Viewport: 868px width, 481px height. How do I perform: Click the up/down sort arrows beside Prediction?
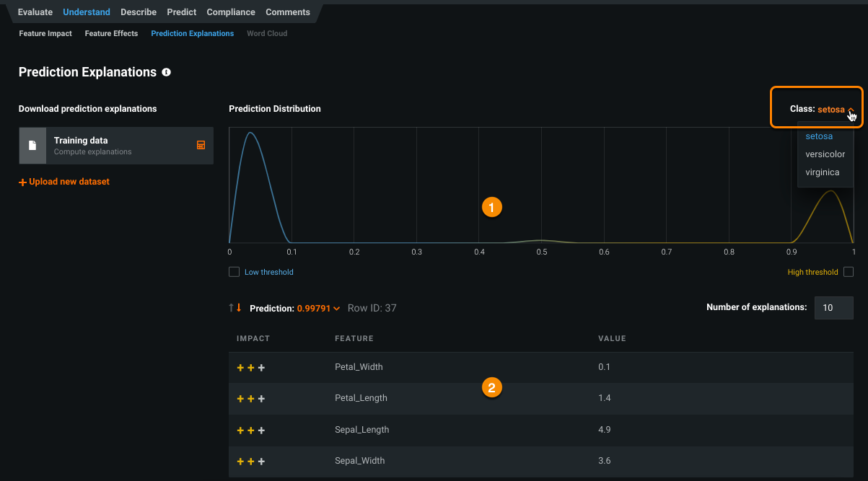tap(235, 308)
